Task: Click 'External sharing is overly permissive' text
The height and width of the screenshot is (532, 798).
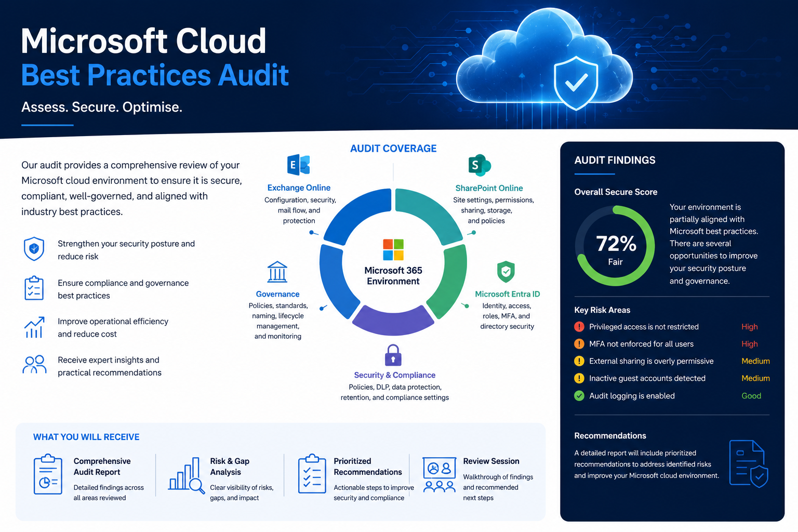Action: [651, 361]
